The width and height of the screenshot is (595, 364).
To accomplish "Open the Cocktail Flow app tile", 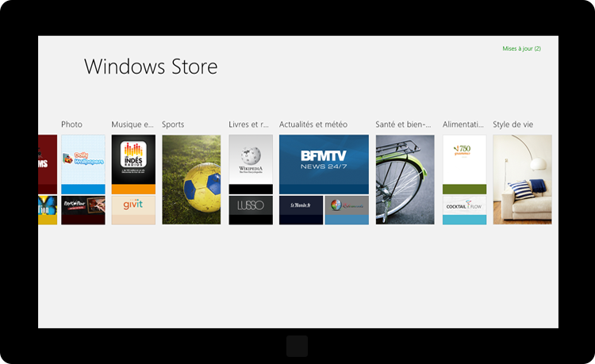I will pos(464,210).
